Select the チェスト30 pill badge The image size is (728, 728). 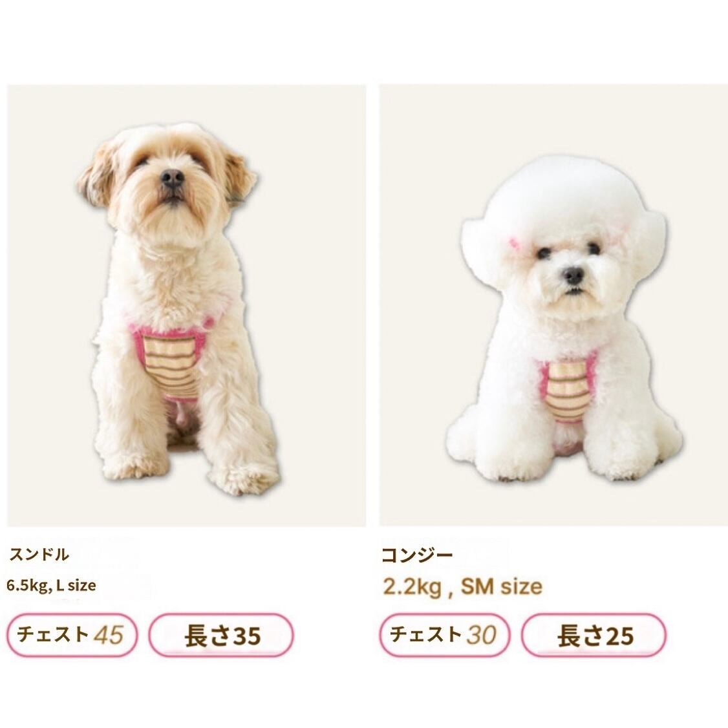click(444, 635)
